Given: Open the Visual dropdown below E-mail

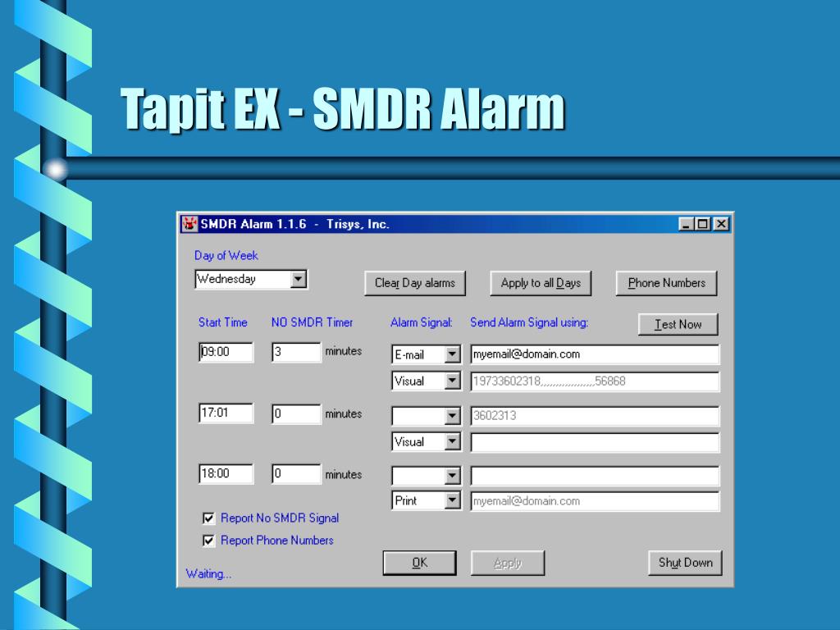Looking at the screenshot, I should tap(452, 381).
